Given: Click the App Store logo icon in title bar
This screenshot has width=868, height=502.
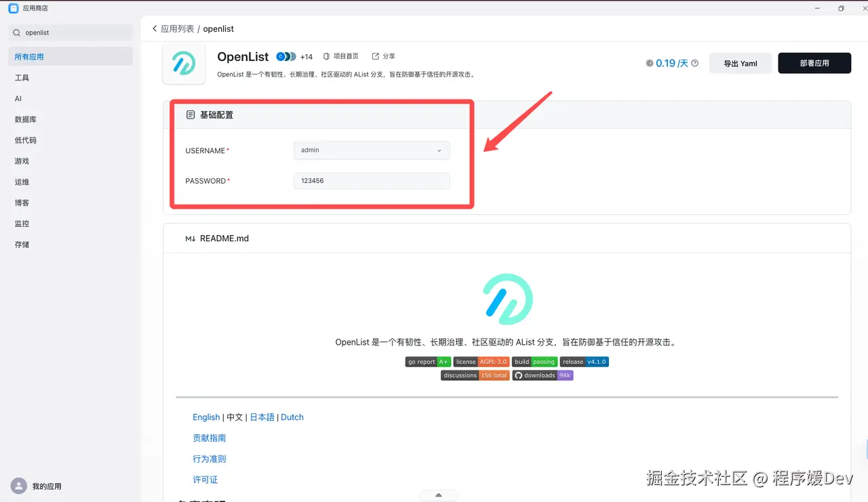Looking at the screenshot, I should pyautogui.click(x=14, y=8).
